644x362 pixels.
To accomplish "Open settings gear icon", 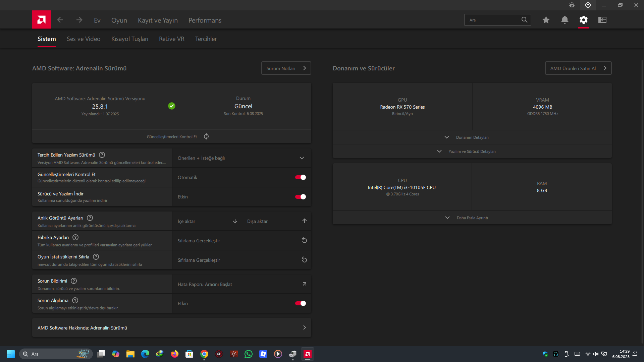I will click(584, 20).
